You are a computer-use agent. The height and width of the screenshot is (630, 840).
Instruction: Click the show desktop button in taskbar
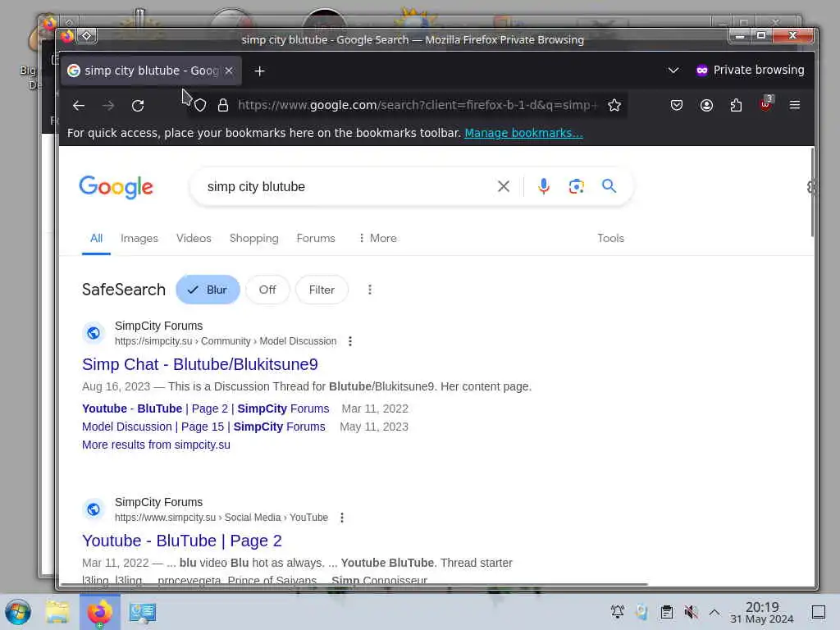819,612
